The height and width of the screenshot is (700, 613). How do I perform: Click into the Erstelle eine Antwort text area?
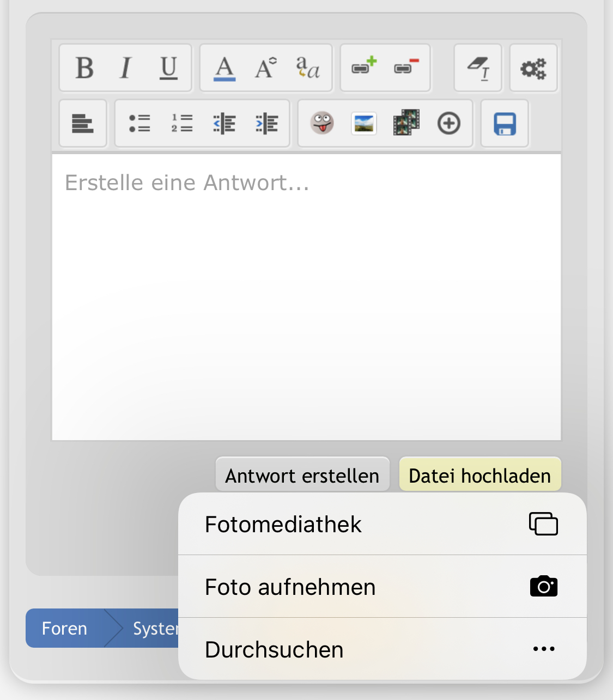click(306, 297)
